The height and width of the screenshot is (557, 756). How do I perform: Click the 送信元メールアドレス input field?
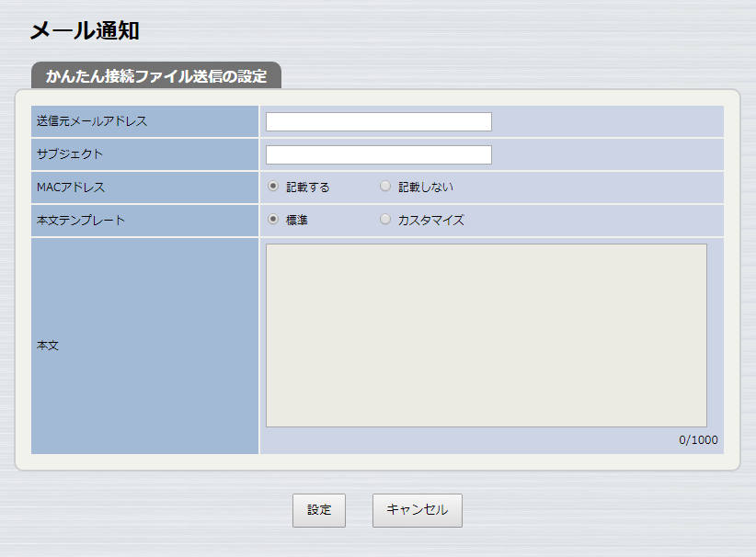click(378, 121)
